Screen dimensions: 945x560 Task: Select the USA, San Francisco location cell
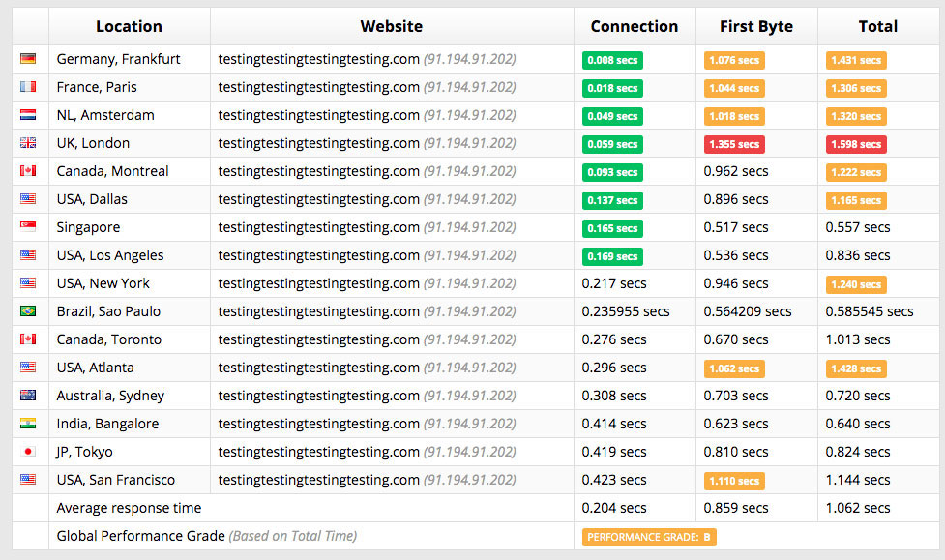point(129,480)
